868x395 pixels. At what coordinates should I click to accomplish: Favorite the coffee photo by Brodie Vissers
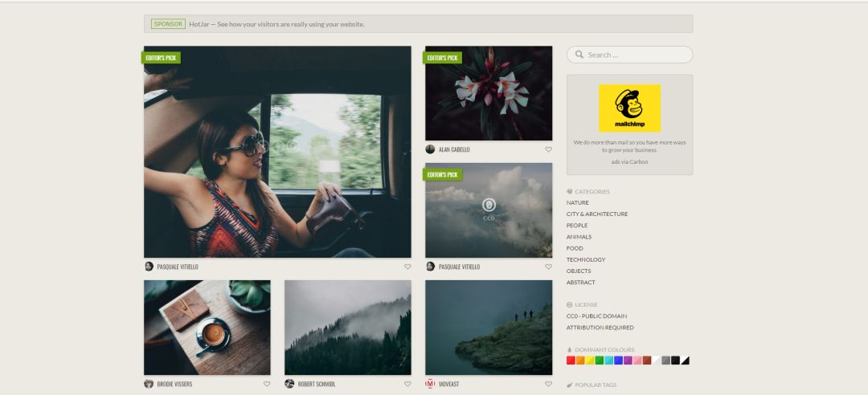coord(267,384)
